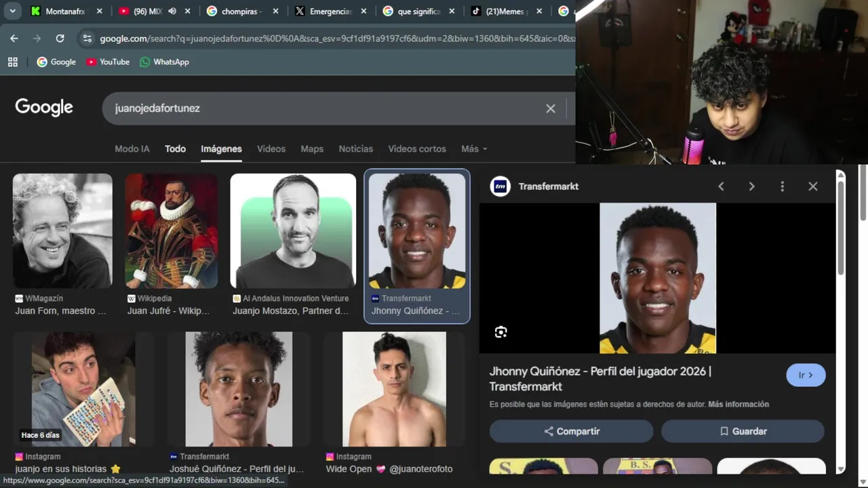Close the YouTube MIX tab
This screenshot has height=488, width=868.
coord(188,11)
